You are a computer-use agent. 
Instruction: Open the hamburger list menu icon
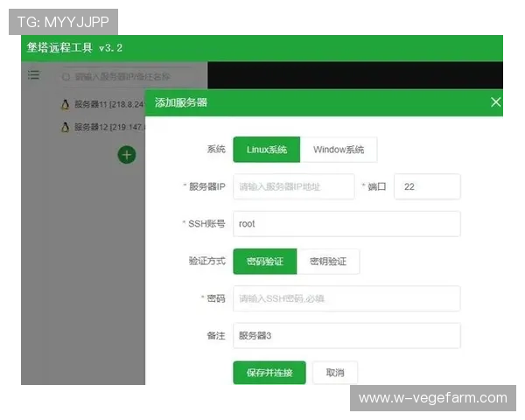point(33,74)
